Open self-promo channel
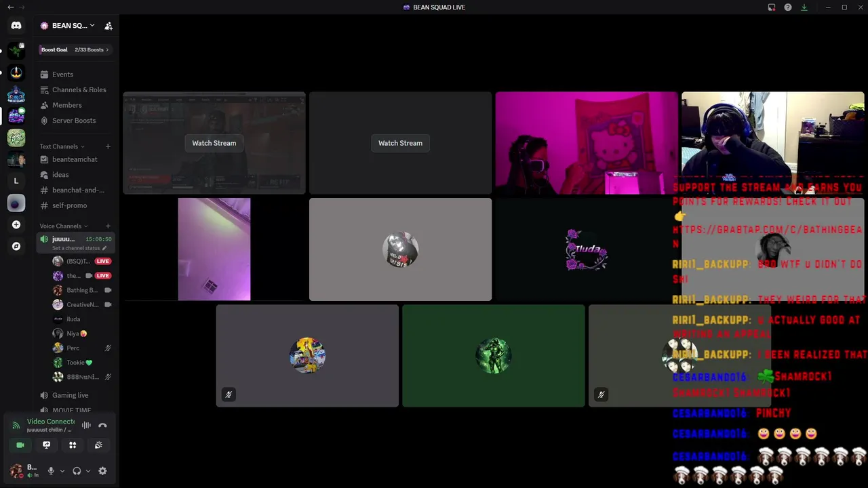868x488 pixels. click(75, 205)
